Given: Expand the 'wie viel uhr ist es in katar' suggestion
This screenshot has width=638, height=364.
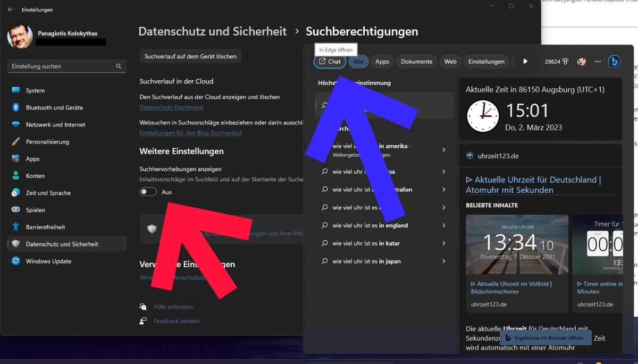Looking at the screenshot, I should (x=444, y=243).
